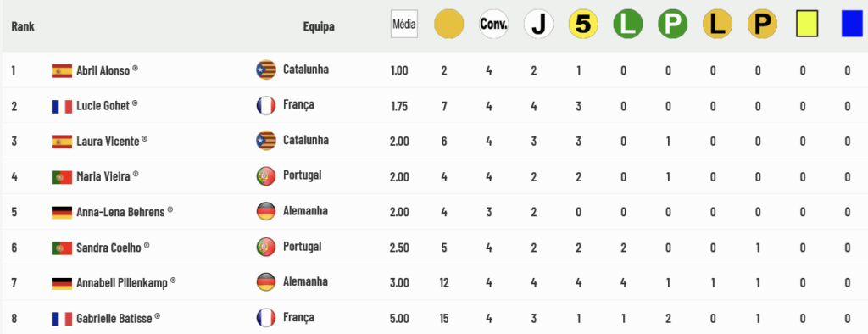This screenshot has width=868, height=334.
Task: Sort by the Rank column header
Action: coord(23,26)
